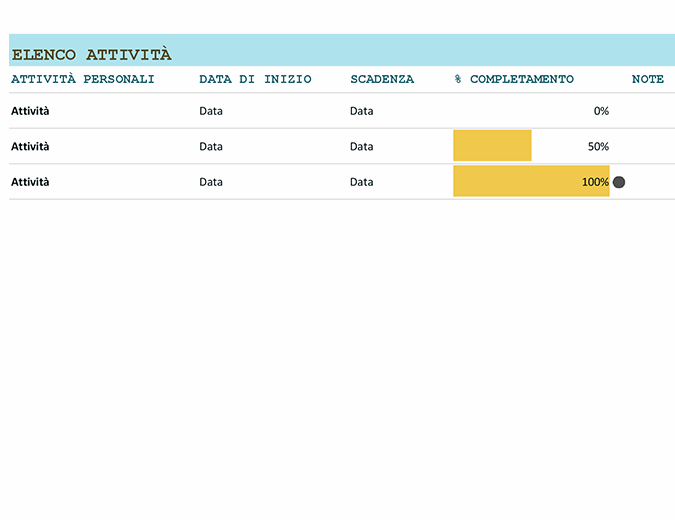
Task: Select Attività cell in the 0% row
Action: (30, 111)
